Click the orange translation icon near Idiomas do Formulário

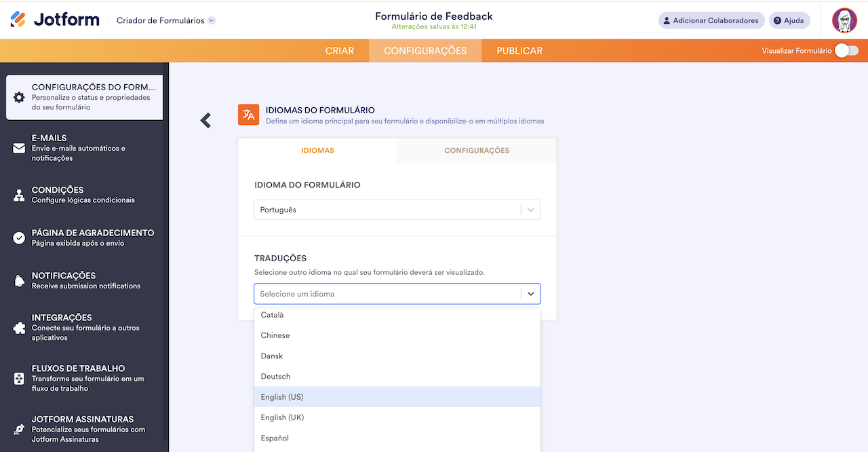(x=248, y=115)
